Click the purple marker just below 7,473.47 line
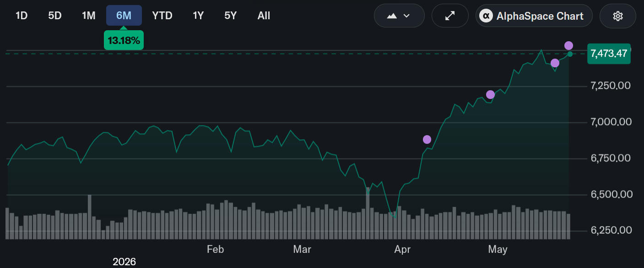This screenshot has width=644, height=268. pyautogui.click(x=555, y=63)
